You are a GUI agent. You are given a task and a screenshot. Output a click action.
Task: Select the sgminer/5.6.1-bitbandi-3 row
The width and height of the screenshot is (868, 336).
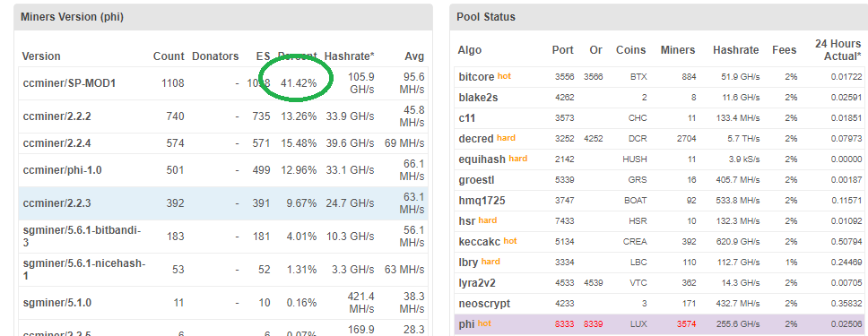223,237
